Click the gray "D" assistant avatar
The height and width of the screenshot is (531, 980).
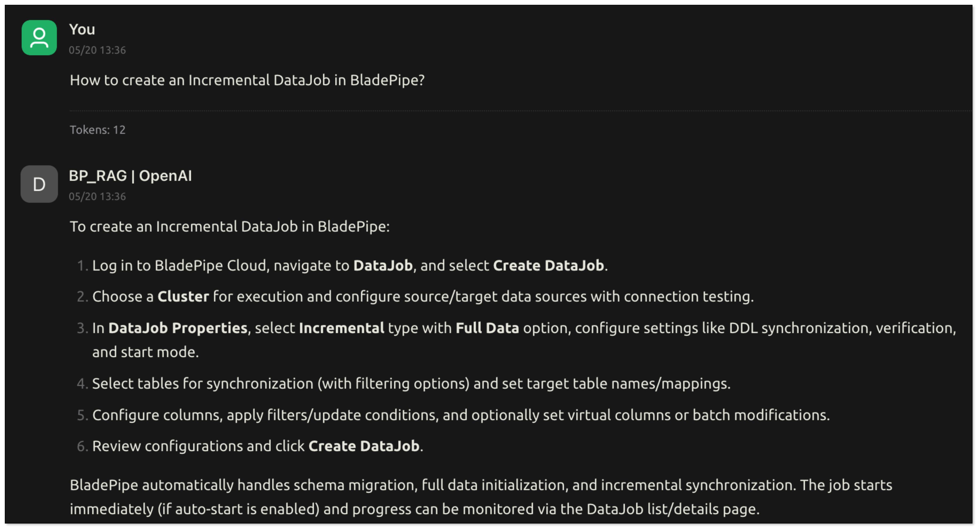point(39,184)
